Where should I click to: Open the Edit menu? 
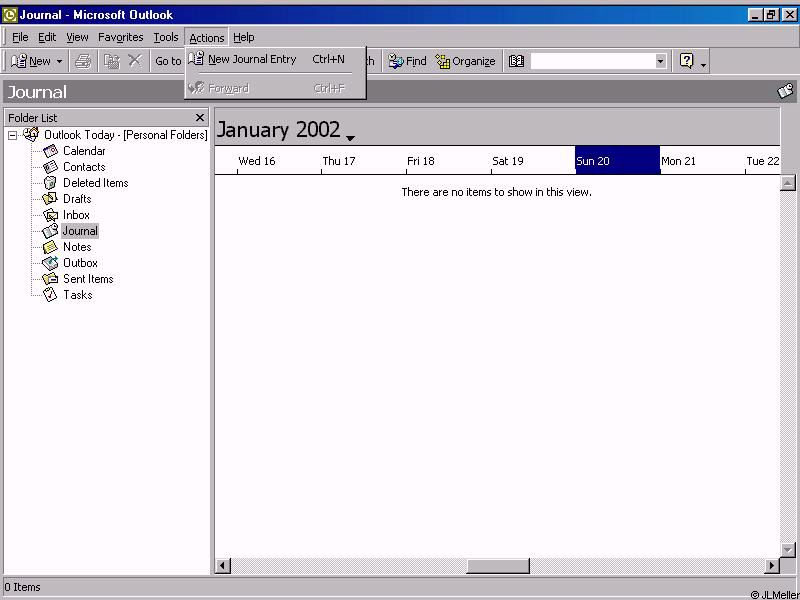pyautogui.click(x=47, y=37)
